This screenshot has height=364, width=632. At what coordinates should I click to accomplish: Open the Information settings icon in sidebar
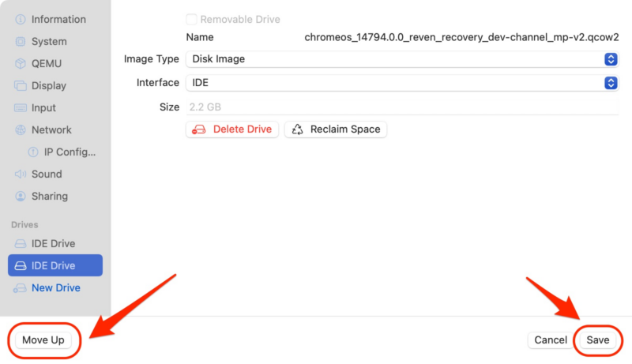coord(21,19)
